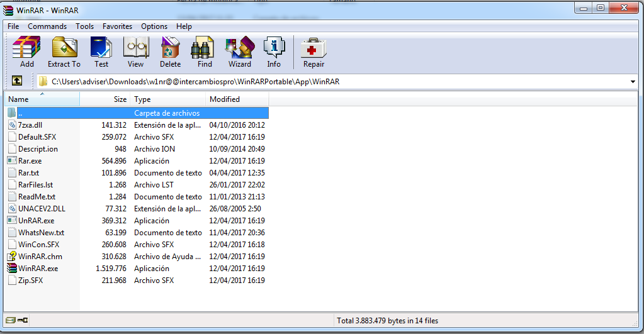Click modified date 04/10/2016 20:12
644x334 pixels.
(x=237, y=125)
